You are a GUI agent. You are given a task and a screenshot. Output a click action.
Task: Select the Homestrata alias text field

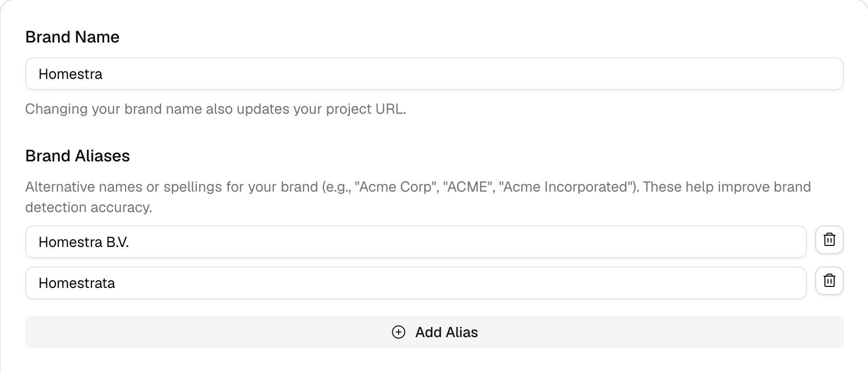click(x=416, y=283)
